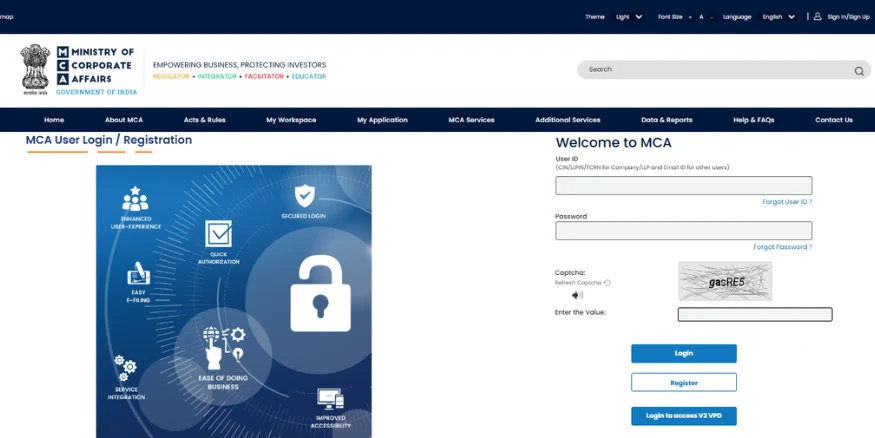This screenshot has height=438, width=875.
Task: Click the Ease of Doing Business icon
Action: tap(223, 349)
